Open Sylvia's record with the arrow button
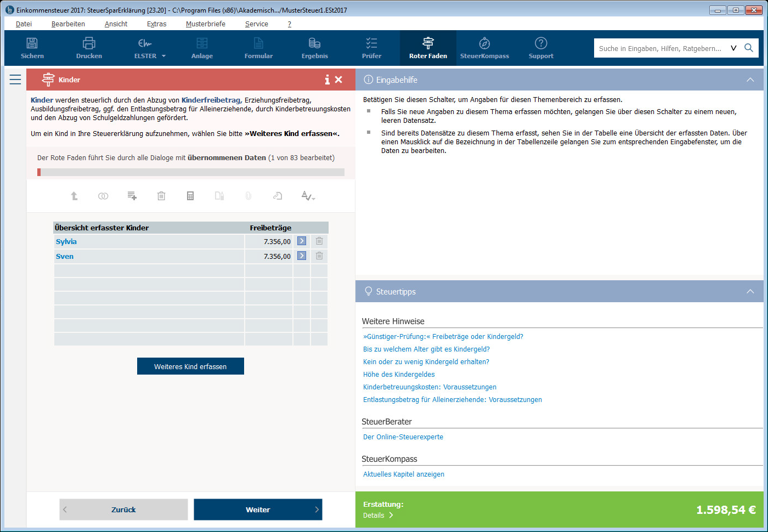Viewport: 768px width, 532px height. point(302,241)
